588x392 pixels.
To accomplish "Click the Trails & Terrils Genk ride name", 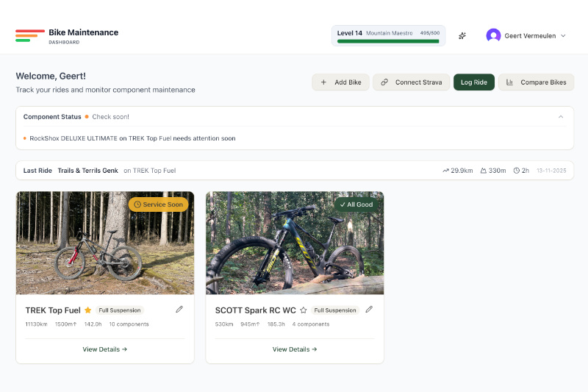I will pos(87,171).
